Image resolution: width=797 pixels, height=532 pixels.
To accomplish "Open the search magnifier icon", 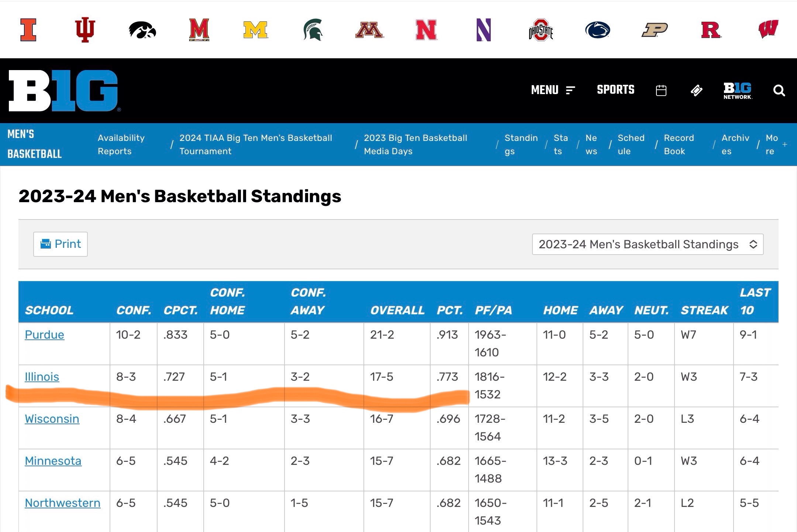I will click(x=779, y=90).
